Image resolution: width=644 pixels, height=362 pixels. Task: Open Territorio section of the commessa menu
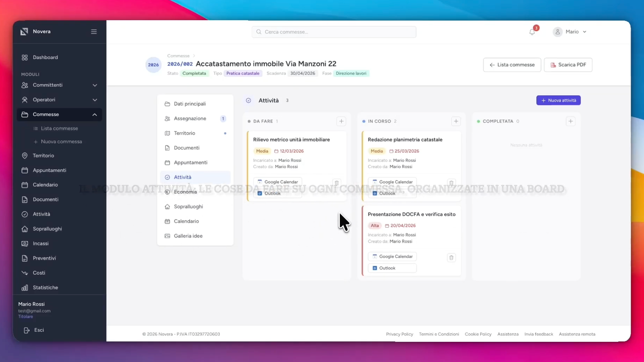(x=195, y=133)
